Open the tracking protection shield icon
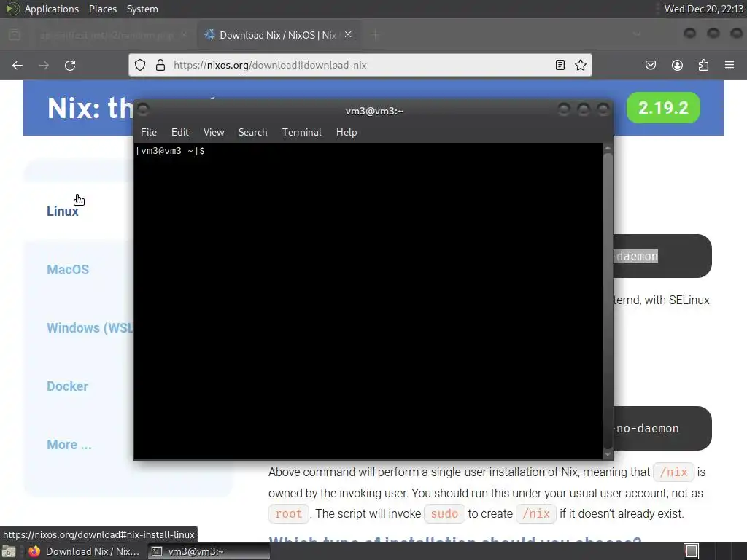Screen dimensions: 747x560 (x=140, y=65)
